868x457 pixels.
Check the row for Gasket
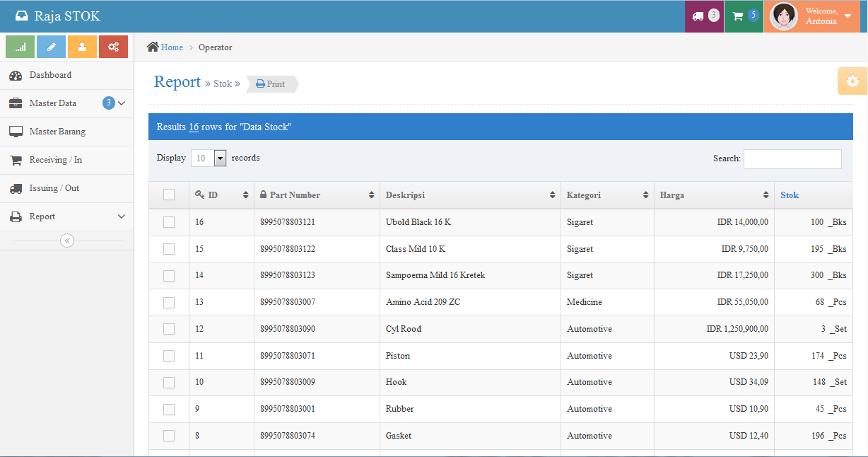169,436
